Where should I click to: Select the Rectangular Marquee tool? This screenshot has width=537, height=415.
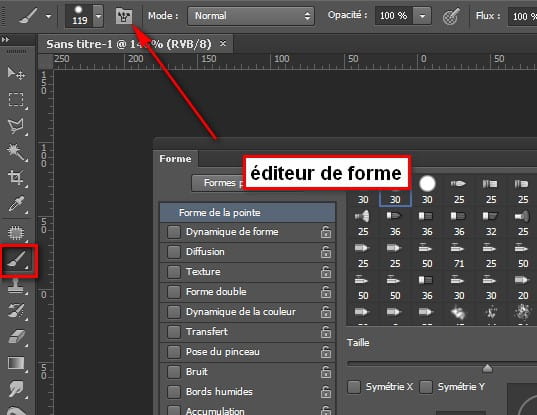click(16, 99)
